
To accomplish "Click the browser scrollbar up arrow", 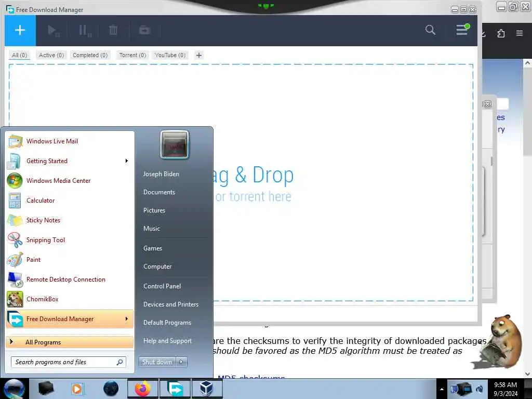I will (528, 63).
